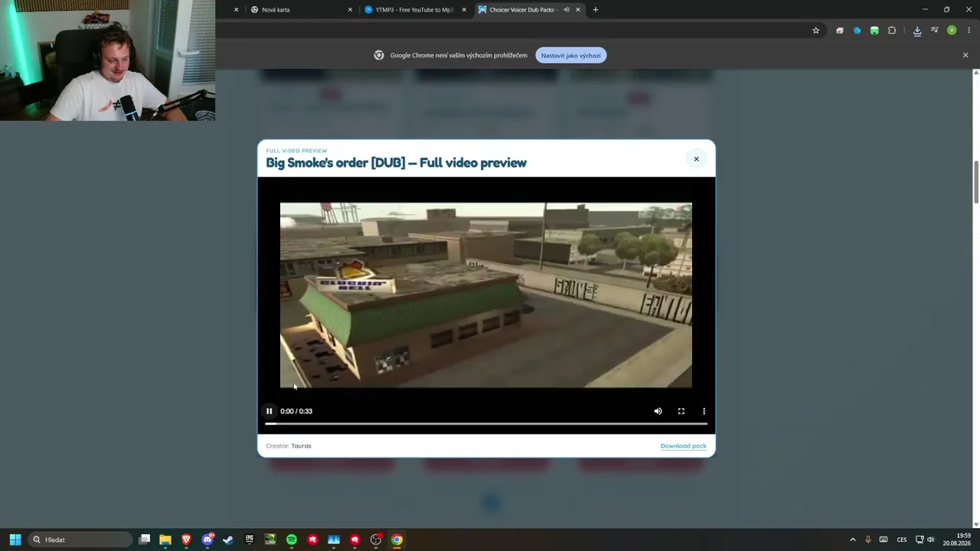Open Steam from the taskbar
Image resolution: width=980 pixels, height=551 pixels.
coord(228,540)
